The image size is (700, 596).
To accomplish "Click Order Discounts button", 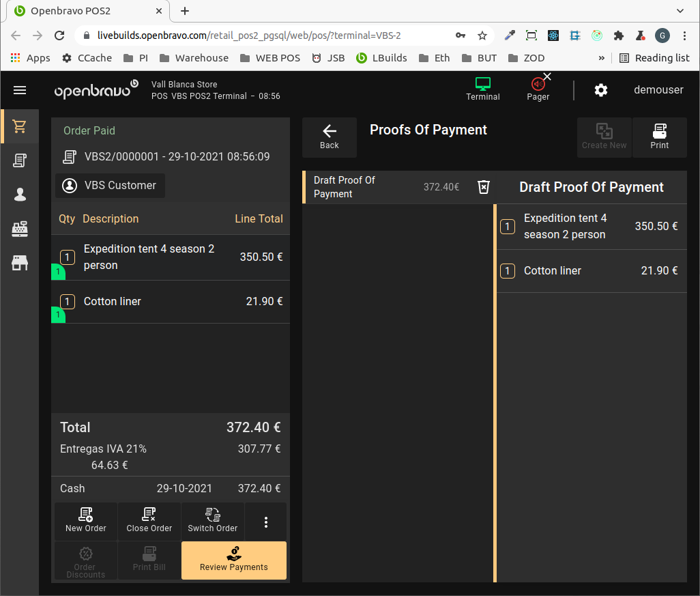I will 86,560.
